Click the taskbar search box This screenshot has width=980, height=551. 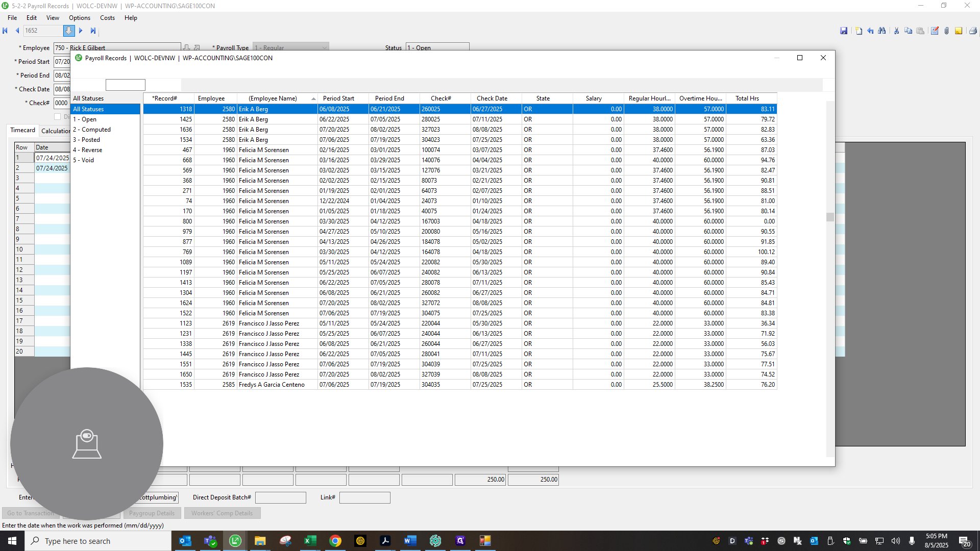[98, 541]
